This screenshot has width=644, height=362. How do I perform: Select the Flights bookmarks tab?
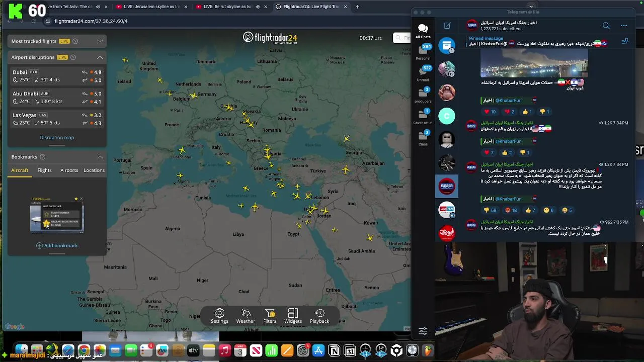tap(44, 170)
